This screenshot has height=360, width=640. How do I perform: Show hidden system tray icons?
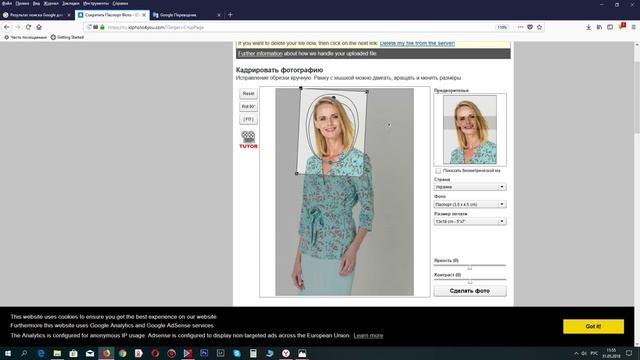click(x=576, y=353)
